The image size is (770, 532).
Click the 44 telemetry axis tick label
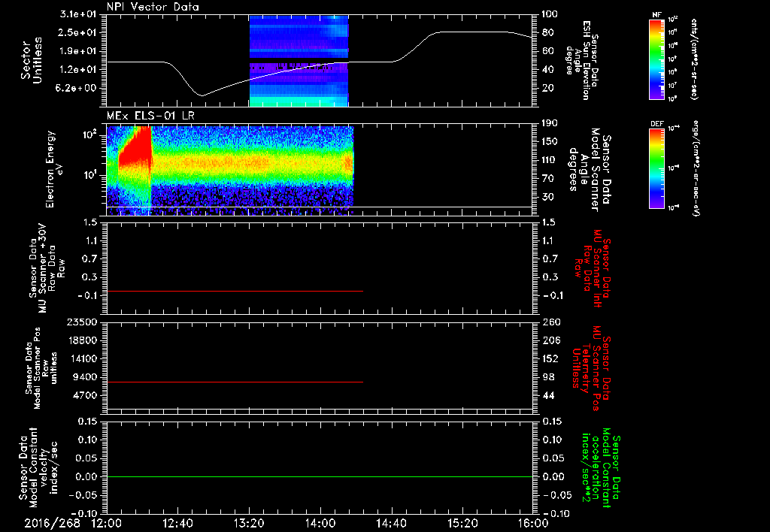(x=548, y=395)
